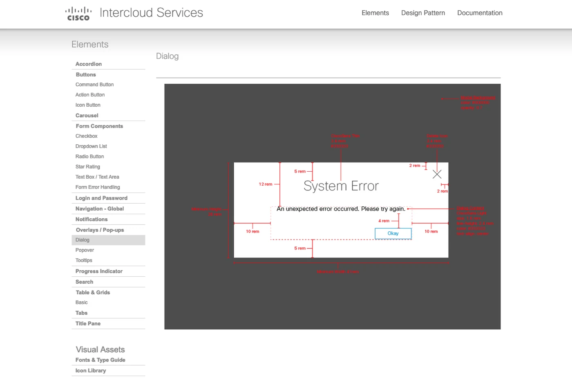Image resolution: width=572 pixels, height=392 pixels.
Task: Open Navigation - Global section
Action: point(100,209)
